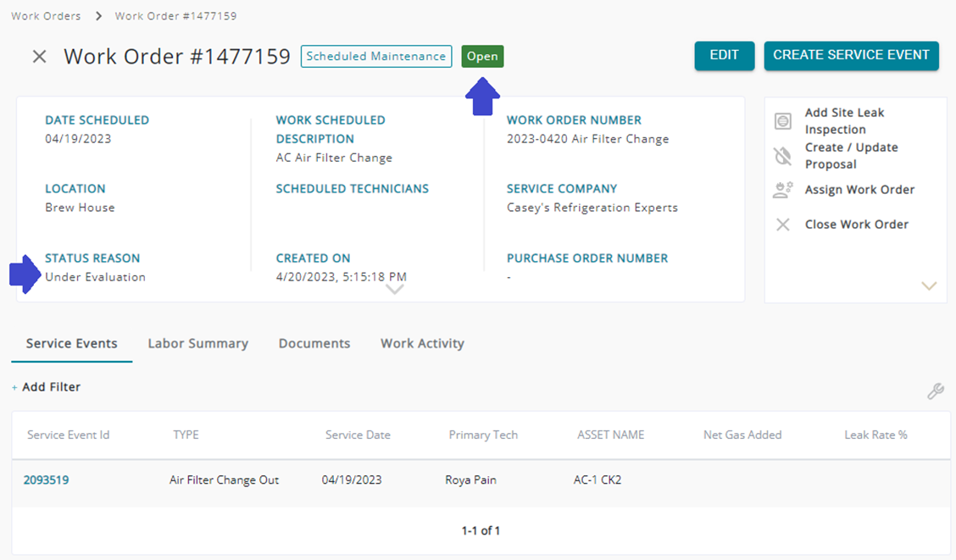Screen dimensions: 956x560
Task: Click the breadcrumb separator arrow
Action: 98,16
